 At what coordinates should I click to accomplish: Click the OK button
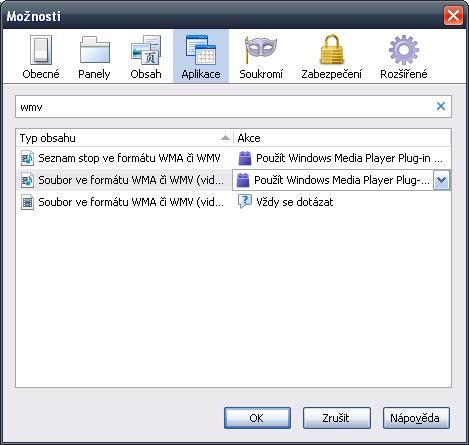click(x=257, y=418)
